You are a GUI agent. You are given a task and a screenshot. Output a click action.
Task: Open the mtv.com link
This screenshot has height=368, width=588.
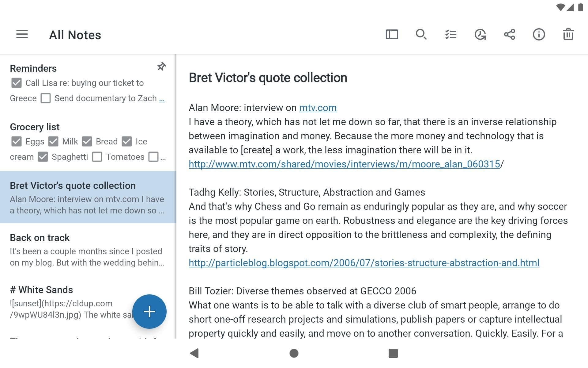pos(318,108)
